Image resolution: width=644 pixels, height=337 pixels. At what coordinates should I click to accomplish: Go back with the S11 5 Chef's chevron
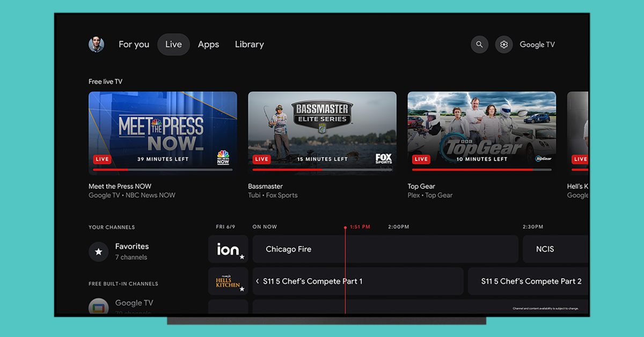point(258,281)
